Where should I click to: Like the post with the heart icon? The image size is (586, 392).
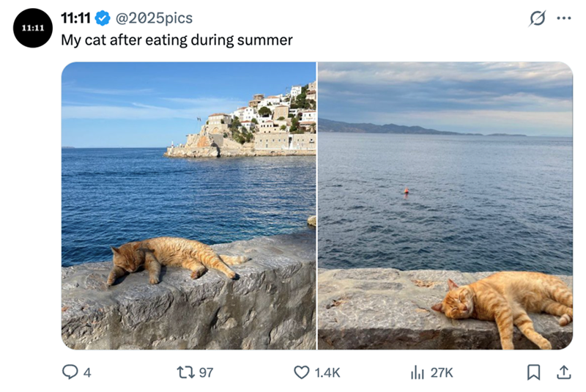tap(301, 372)
